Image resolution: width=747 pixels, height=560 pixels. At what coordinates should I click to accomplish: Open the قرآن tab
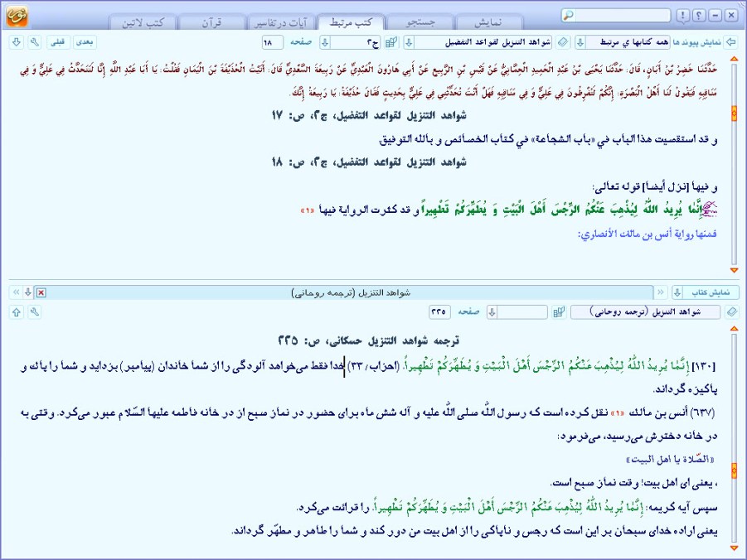(x=211, y=22)
